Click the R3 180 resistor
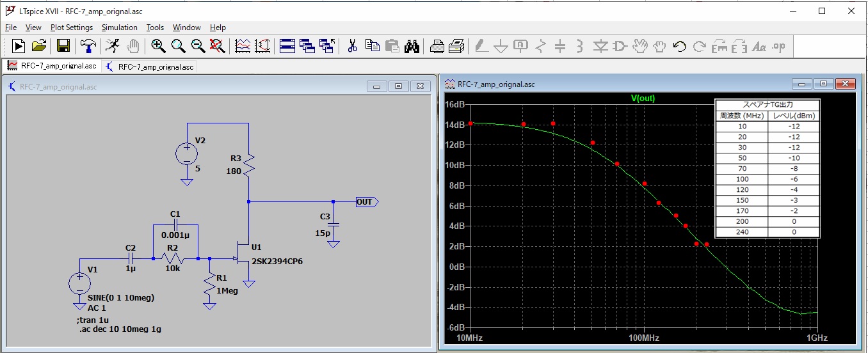The image size is (868, 353). [x=248, y=165]
